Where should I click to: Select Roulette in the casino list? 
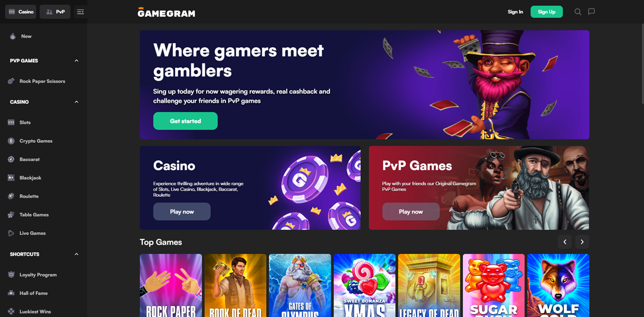[x=29, y=196]
